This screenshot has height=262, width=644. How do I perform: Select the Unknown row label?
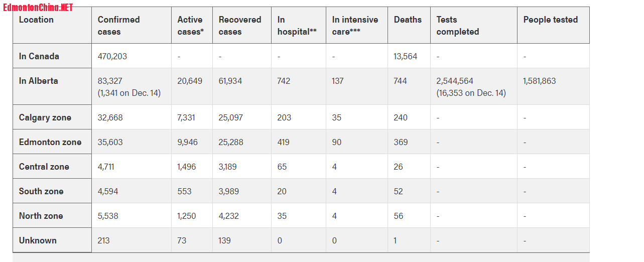click(38, 240)
